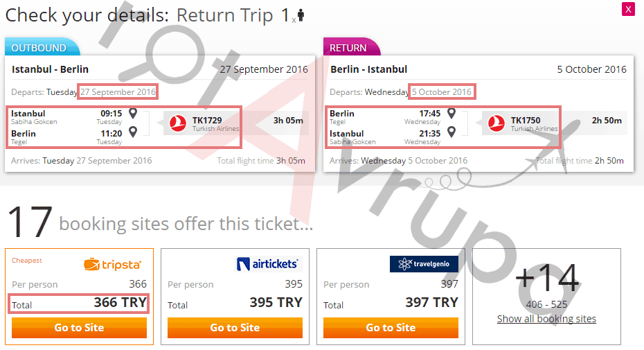The image size is (644, 350).
Task: Click the return flight number TK1750
Action: click(526, 120)
